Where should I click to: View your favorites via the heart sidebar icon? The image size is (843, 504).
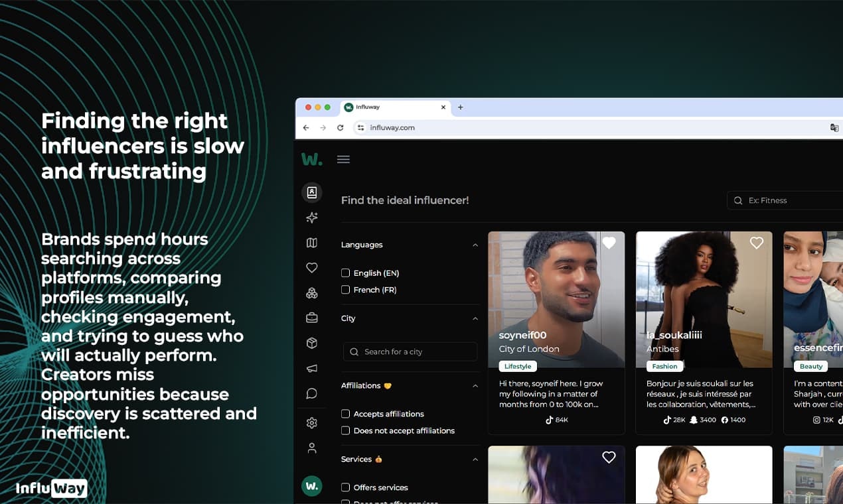312,267
